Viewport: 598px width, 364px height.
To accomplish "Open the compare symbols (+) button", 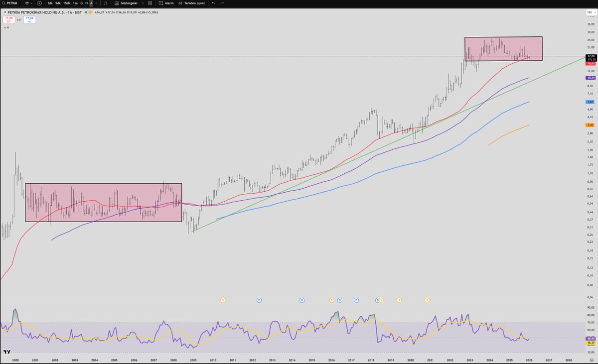I will [x=39, y=3].
